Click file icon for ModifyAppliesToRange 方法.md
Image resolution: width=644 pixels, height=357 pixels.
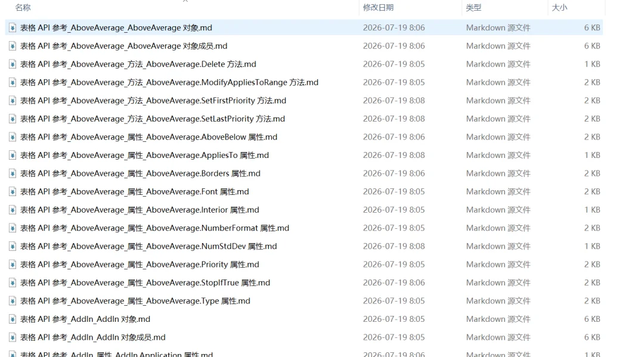coord(13,82)
